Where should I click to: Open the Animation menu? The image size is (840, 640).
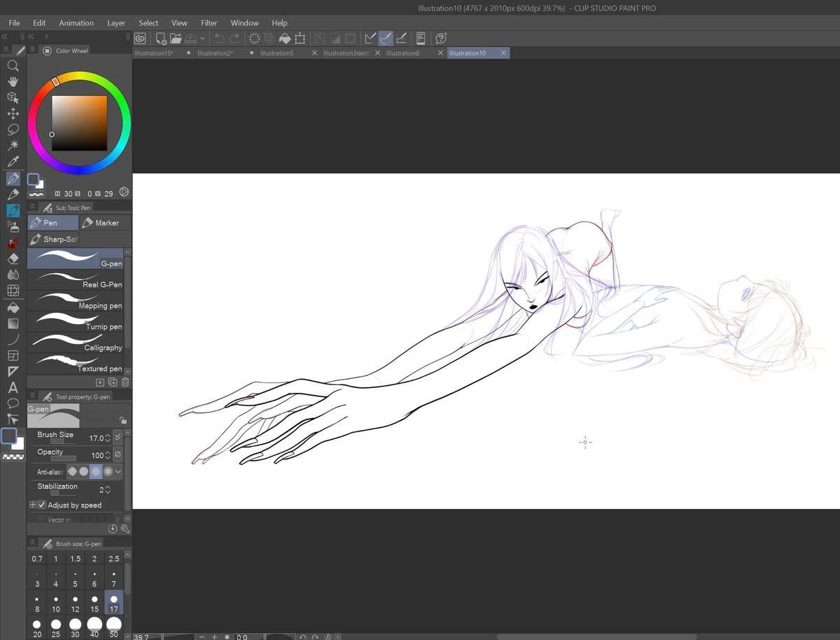pyautogui.click(x=76, y=23)
